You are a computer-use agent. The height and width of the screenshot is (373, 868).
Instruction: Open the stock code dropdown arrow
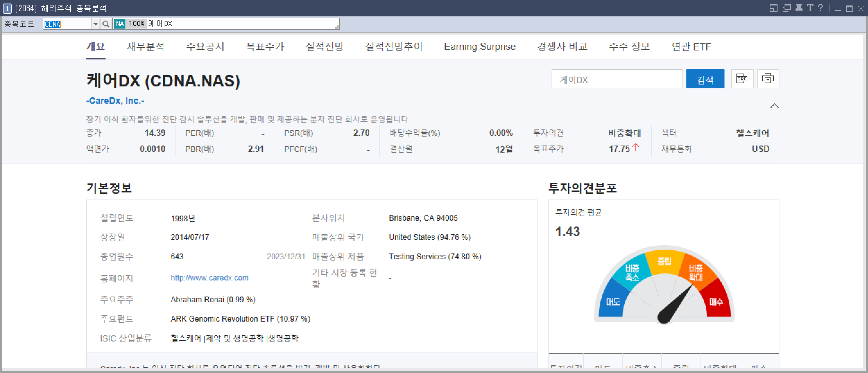tap(96, 24)
